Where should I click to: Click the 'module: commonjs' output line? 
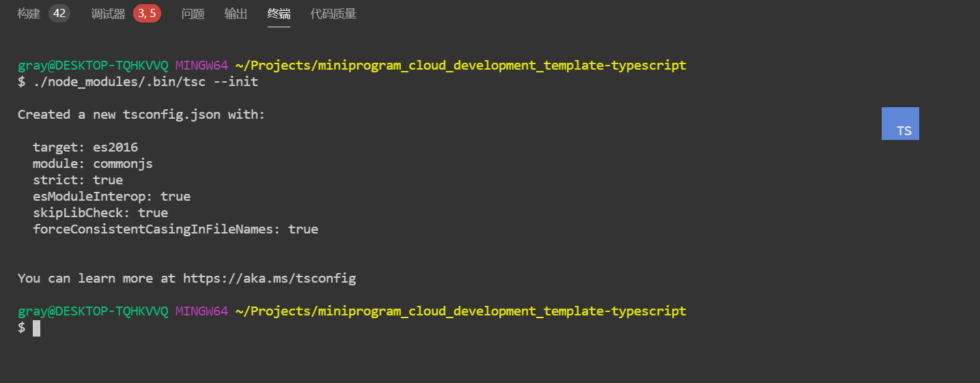93,164
